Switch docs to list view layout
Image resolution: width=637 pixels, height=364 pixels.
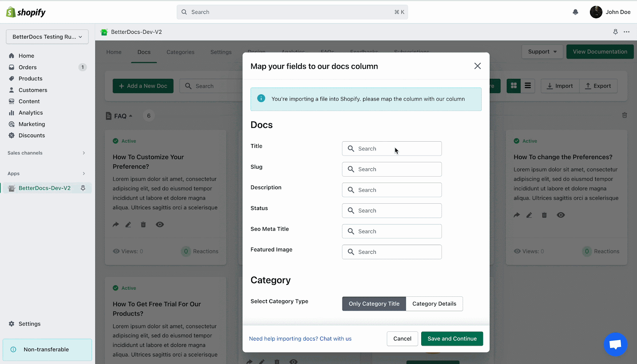(x=528, y=86)
